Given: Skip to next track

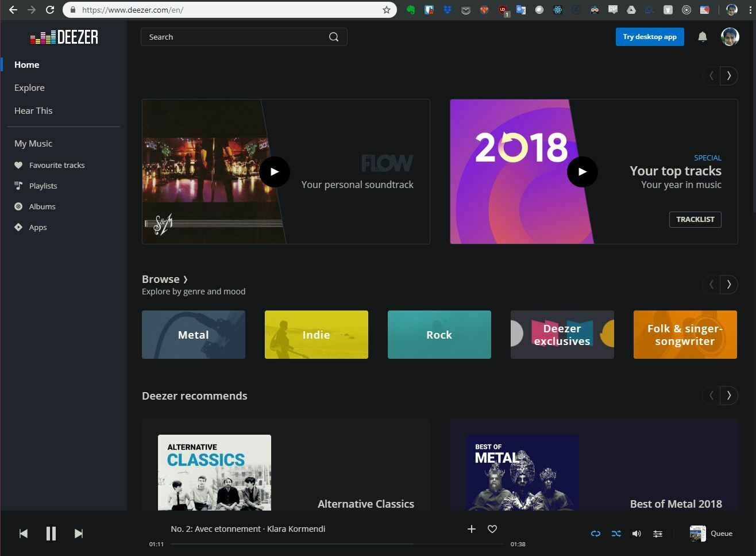Looking at the screenshot, I should [79, 534].
